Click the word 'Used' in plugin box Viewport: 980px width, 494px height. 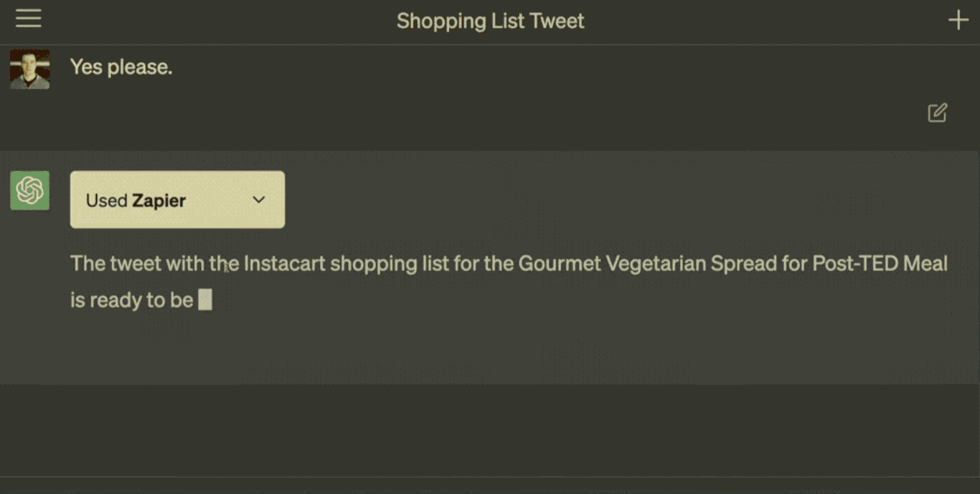pos(106,201)
